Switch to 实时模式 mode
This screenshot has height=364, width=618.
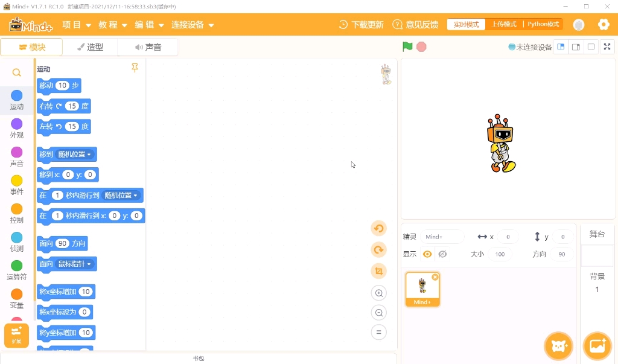click(x=467, y=25)
